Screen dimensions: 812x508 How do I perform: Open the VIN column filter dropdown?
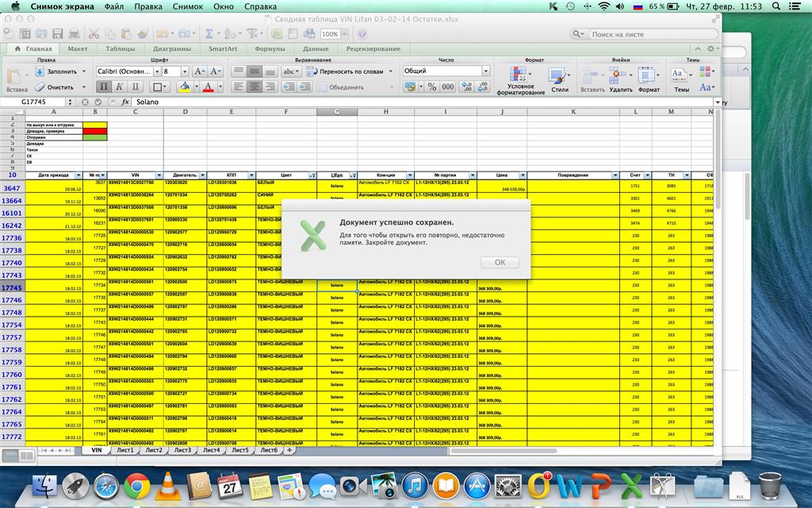[159, 175]
